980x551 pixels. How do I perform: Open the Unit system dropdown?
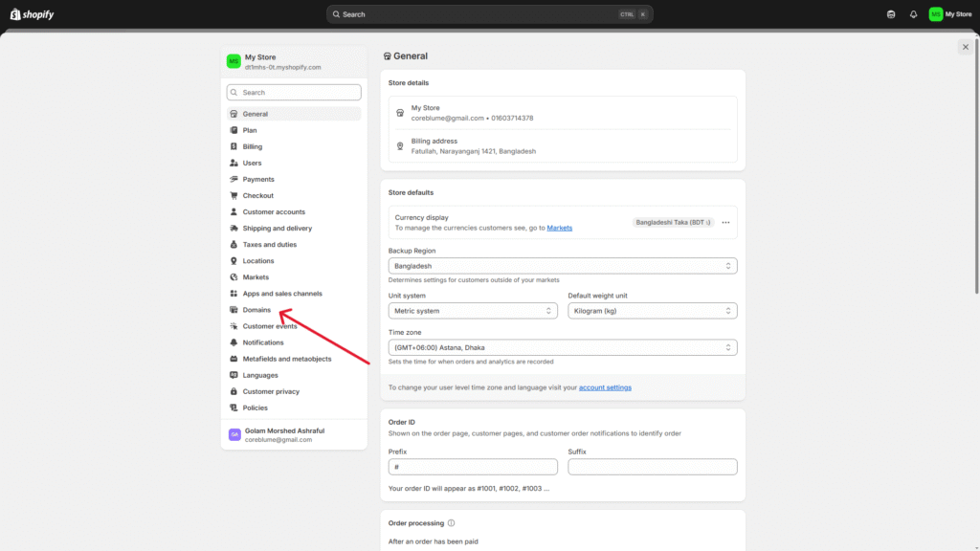point(472,311)
